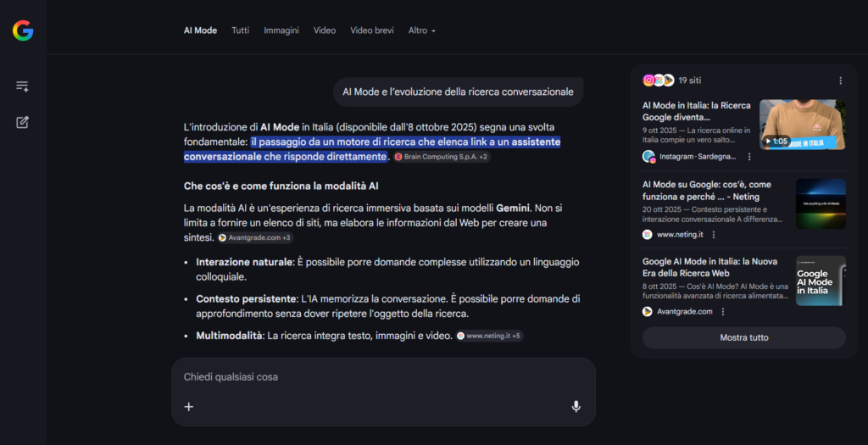Click the Mostra tutto button

point(744,337)
